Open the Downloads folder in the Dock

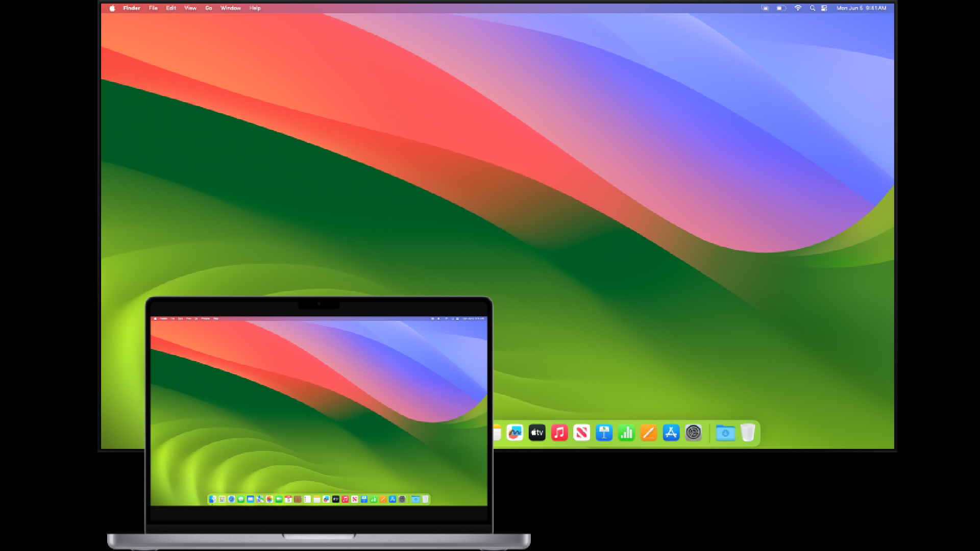point(726,433)
